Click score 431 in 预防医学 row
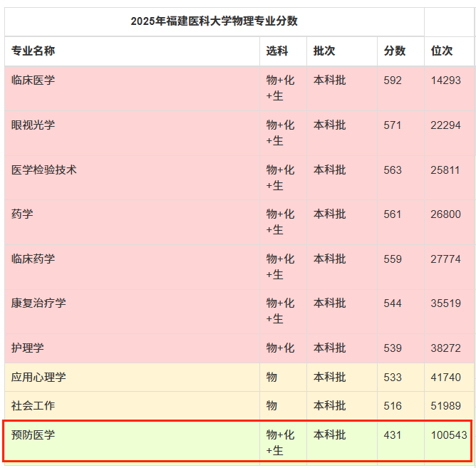 tap(393, 435)
